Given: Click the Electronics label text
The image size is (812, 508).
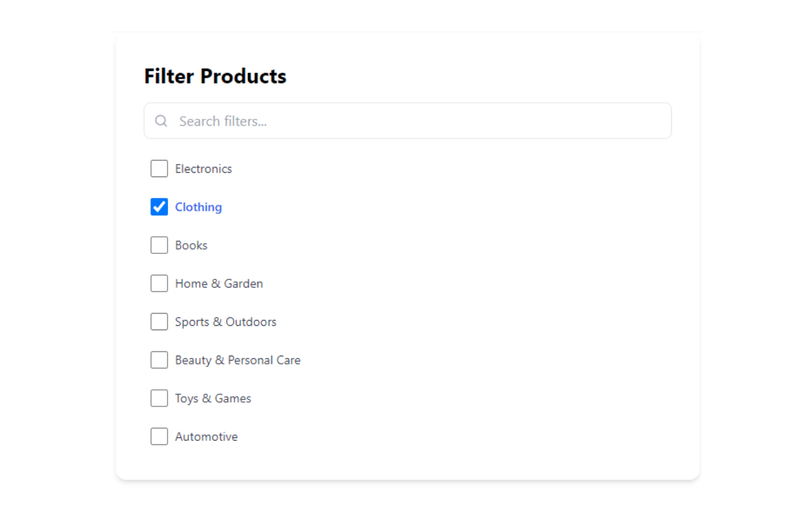Looking at the screenshot, I should pyautogui.click(x=204, y=169).
